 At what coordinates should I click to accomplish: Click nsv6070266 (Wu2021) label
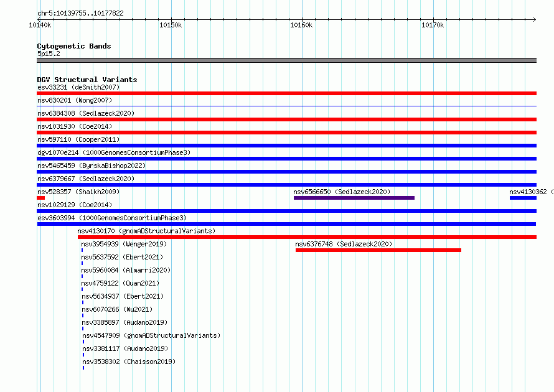tap(117, 309)
